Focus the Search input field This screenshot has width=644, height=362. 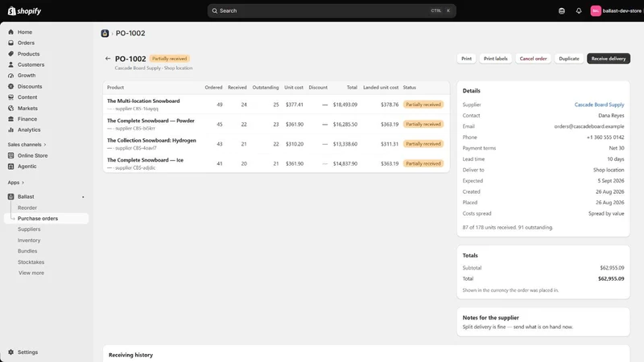pos(332,10)
